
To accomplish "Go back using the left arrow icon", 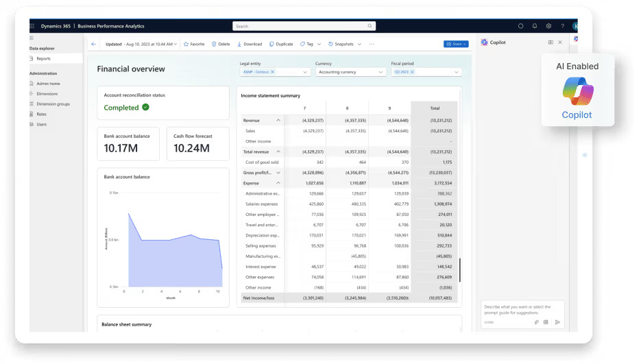I will 94,44.
